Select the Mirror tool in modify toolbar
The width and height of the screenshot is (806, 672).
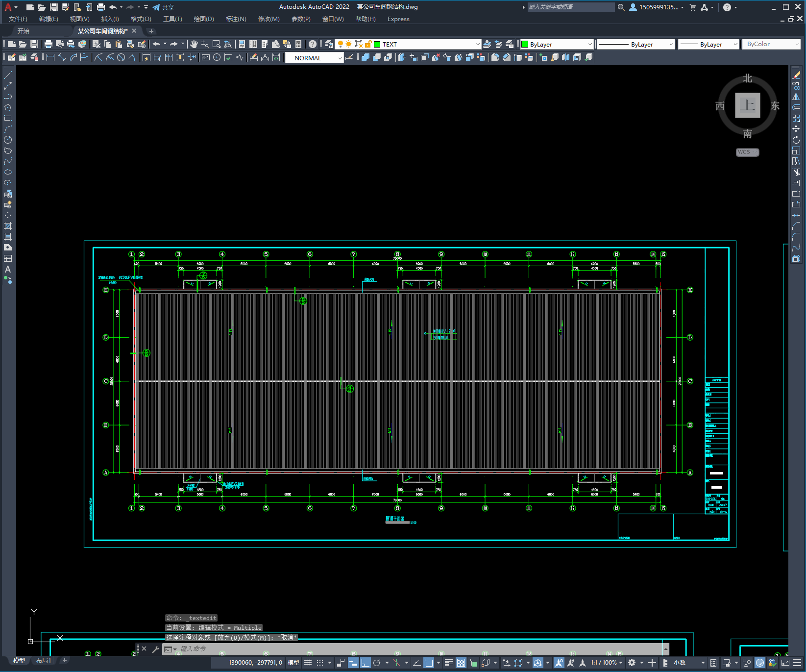coord(796,97)
